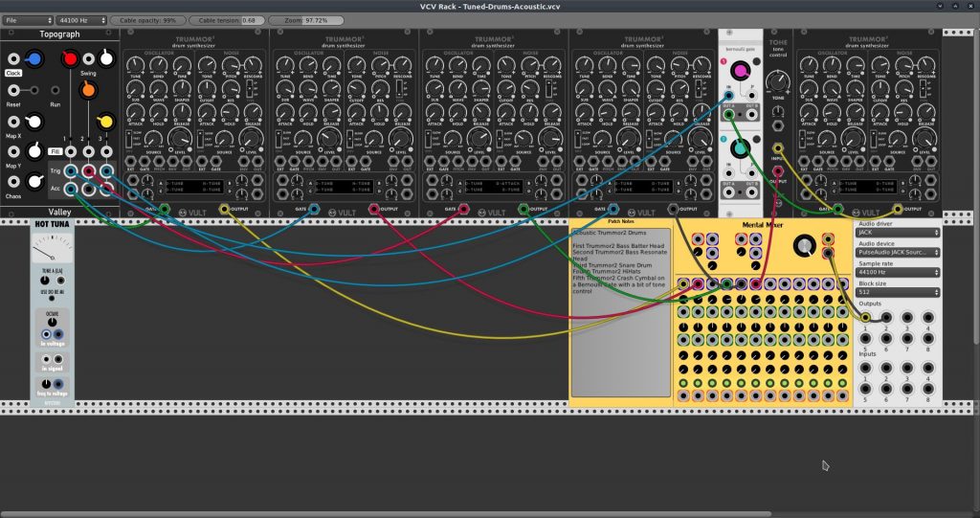Open the toolbar 44100 Hz sample rate dropdown
Viewport: 980px width, 518px height.
point(81,20)
